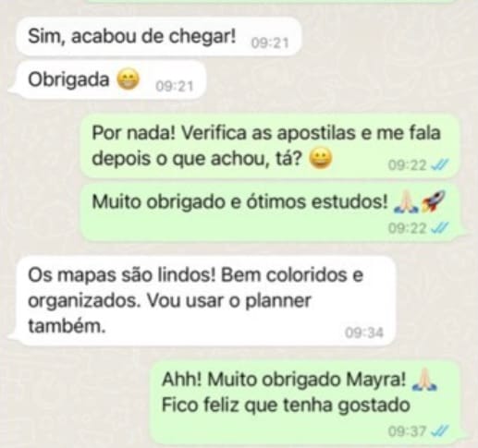Click the 09:37 timestamp on last message

pos(407,431)
